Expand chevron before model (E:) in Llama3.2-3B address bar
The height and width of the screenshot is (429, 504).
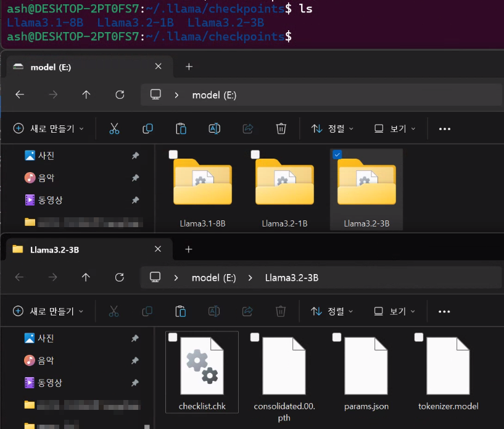[176, 278]
